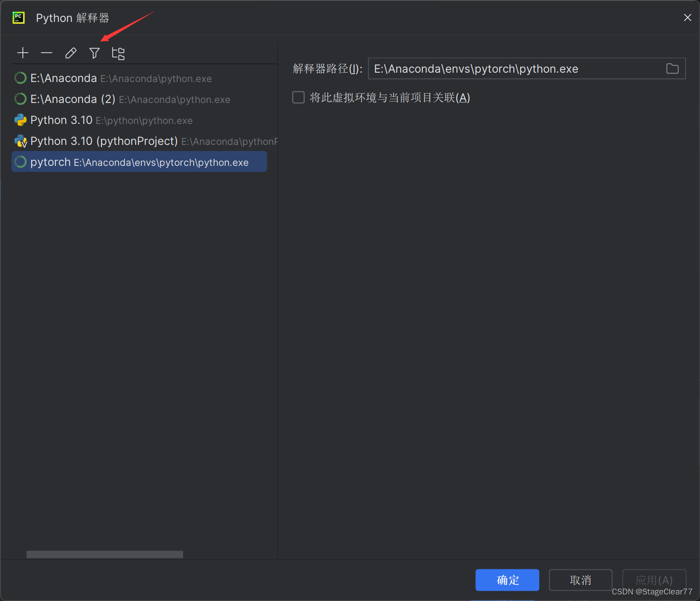Click the folder browse icon in path field
This screenshot has height=601, width=700.
pyautogui.click(x=672, y=68)
